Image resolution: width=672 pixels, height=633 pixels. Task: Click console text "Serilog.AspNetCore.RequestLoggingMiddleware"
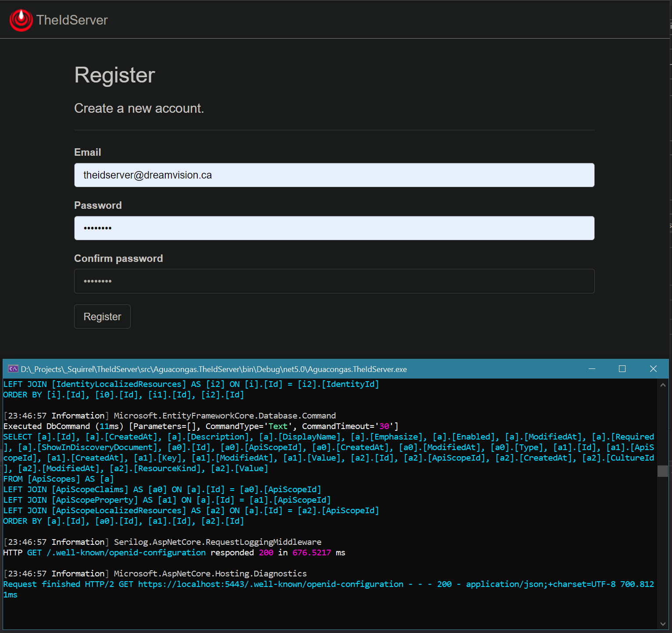click(217, 542)
